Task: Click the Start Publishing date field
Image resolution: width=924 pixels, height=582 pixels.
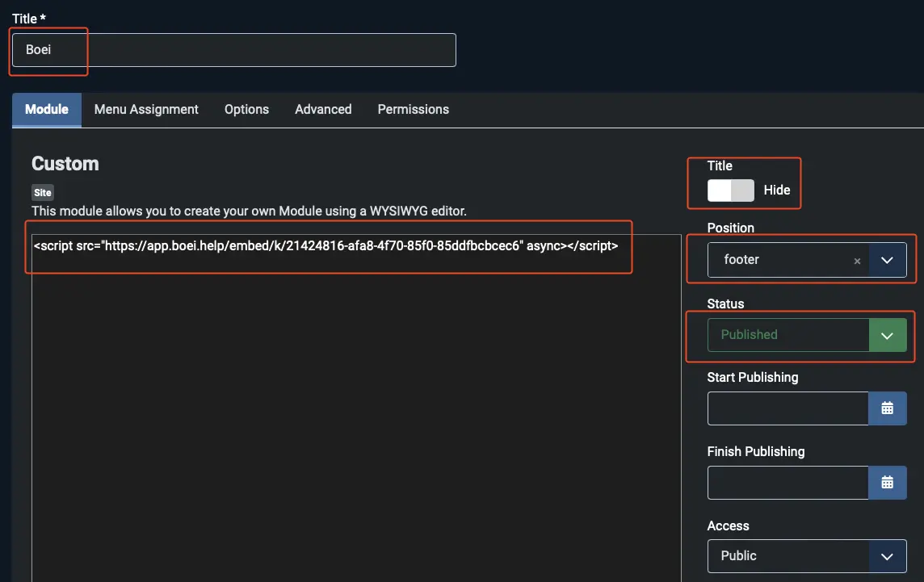Action: pyautogui.click(x=787, y=408)
